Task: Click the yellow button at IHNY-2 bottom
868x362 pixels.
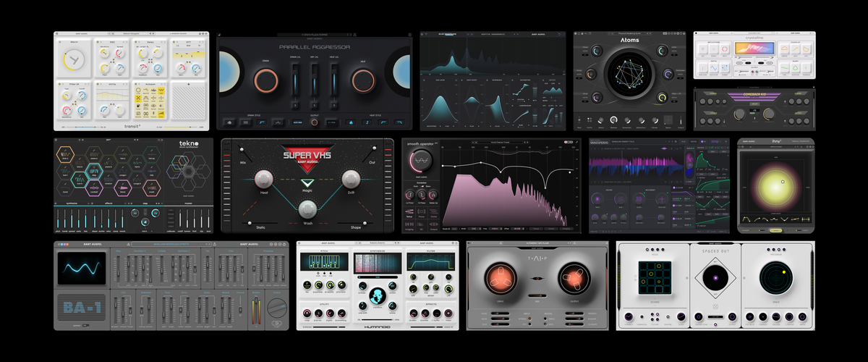Action: point(775,230)
